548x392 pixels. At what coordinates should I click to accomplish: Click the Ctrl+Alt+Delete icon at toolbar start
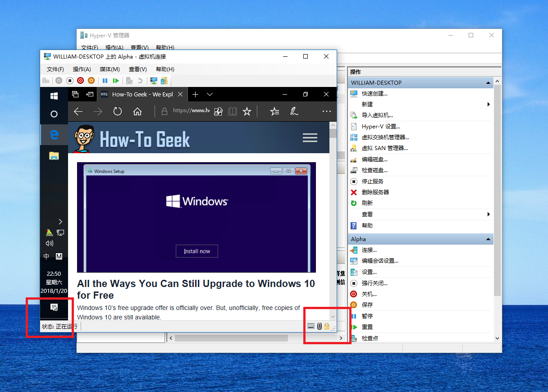tap(46, 81)
